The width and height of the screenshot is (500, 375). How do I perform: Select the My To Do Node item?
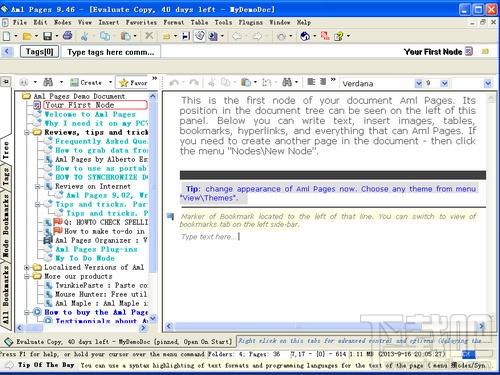[x=85, y=258]
